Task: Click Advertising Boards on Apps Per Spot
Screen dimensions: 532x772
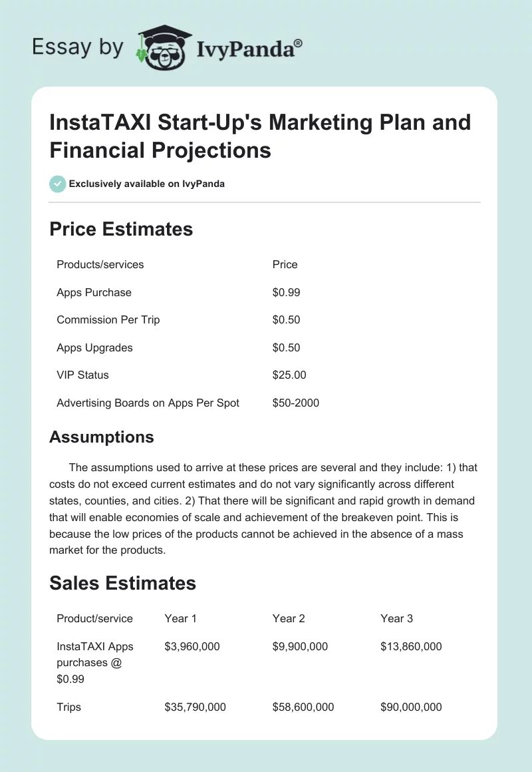Action: coord(148,403)
